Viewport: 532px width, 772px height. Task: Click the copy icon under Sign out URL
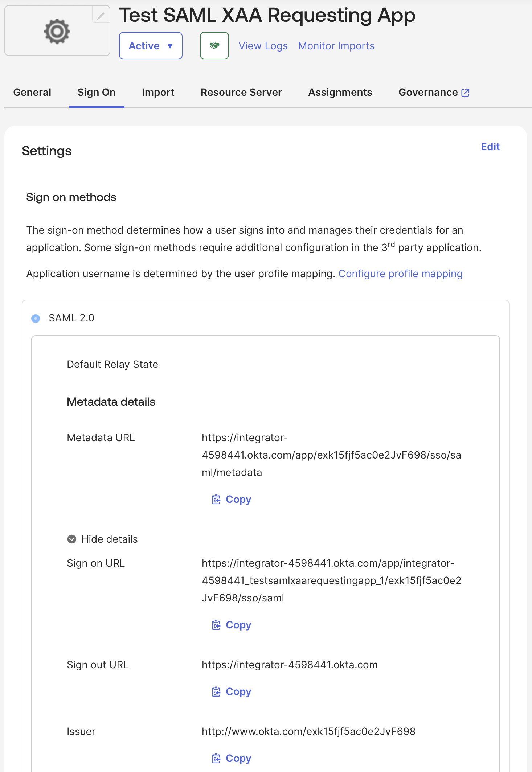(x=216, y=692)
